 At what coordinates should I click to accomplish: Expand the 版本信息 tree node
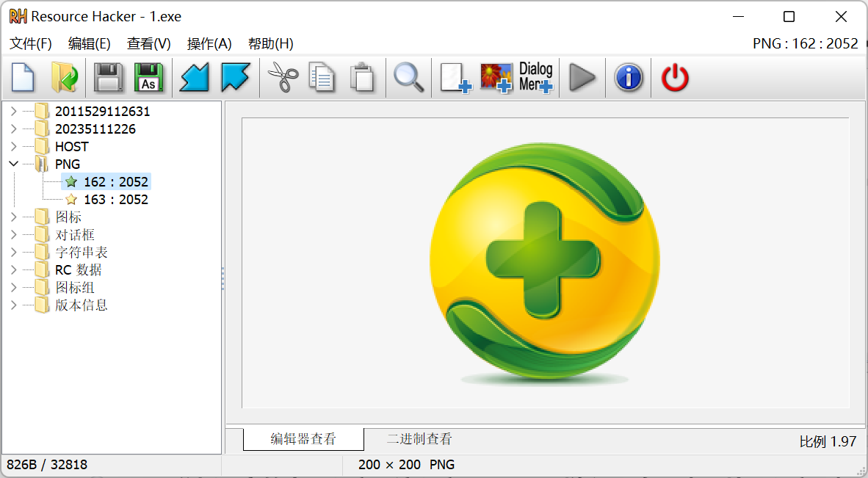pyautogui.click(x=13, y=305)
